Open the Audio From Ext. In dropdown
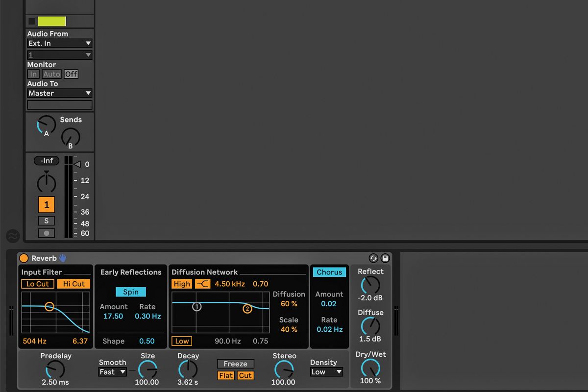The image size is (588, 392). (59, 43)
